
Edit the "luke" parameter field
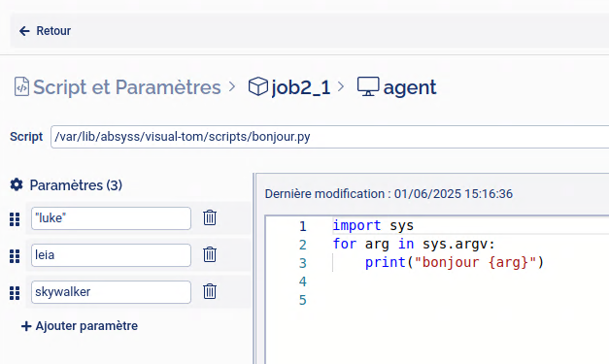pos(111,218)
